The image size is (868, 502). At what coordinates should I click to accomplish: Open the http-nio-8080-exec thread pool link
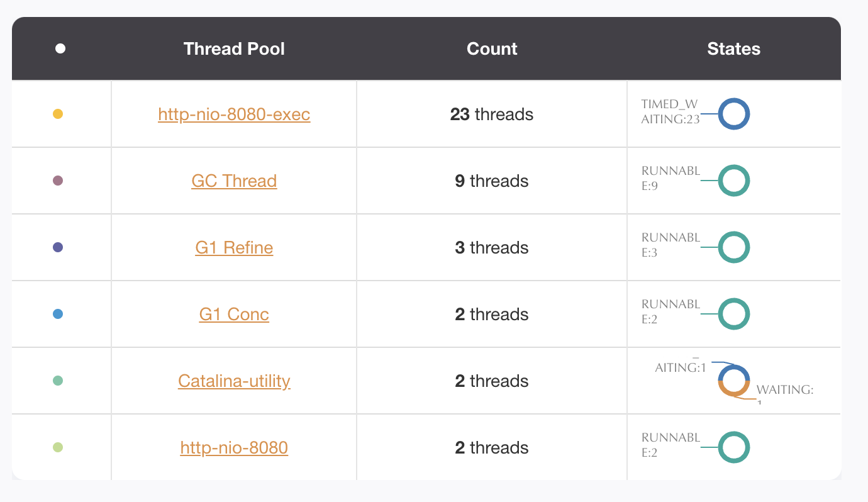tap(234, 114)
